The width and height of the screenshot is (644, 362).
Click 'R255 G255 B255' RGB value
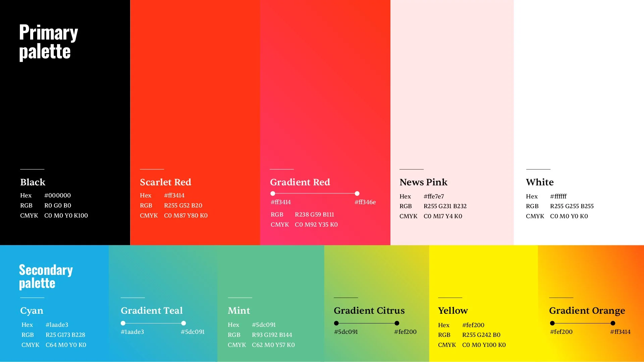point(572,206)
